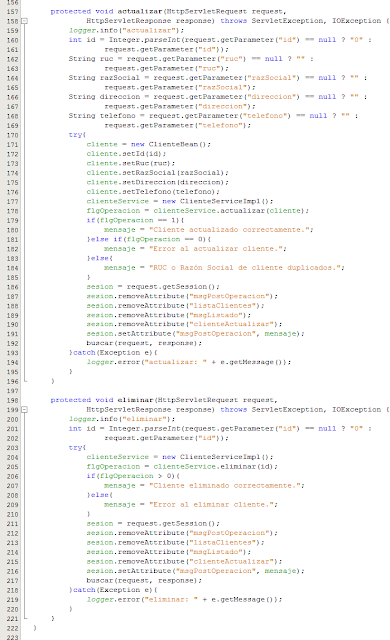The height and width of the screenshot is (640, 390).
Task: Click the string "Cliente actualizado correctamente."
Action: (x=229, y=229)
